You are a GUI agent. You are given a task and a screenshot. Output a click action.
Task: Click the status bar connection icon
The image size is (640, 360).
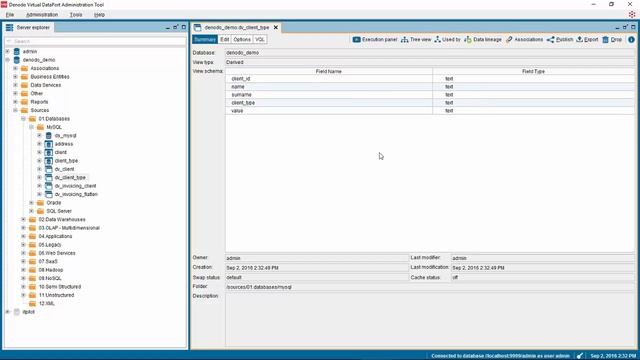[x=580, y=356]
